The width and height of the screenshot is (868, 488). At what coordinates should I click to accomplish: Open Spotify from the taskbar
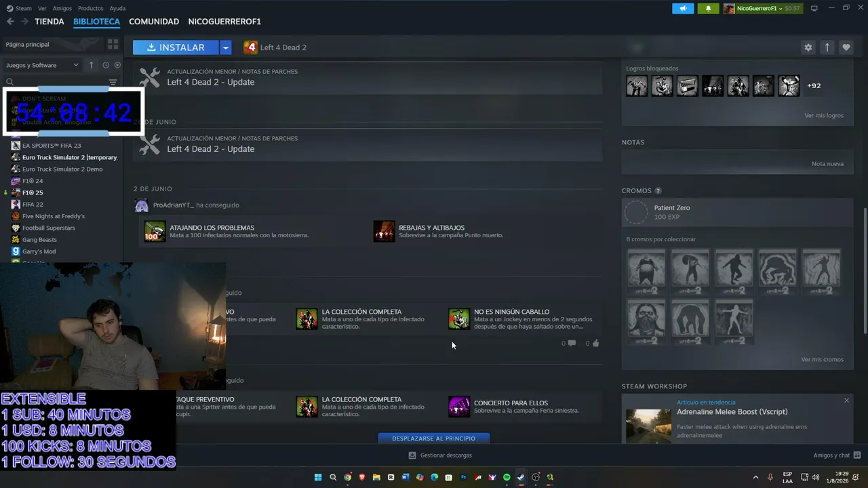[x=507, y=477]
